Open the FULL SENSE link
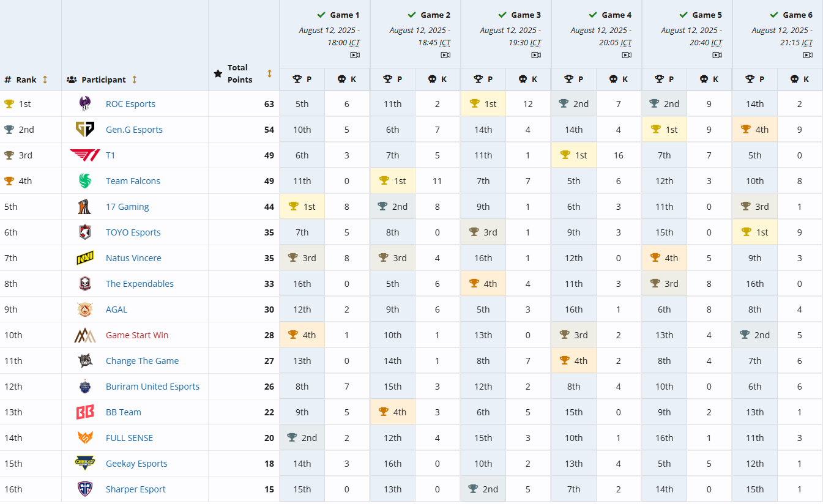 pos(129,438)
